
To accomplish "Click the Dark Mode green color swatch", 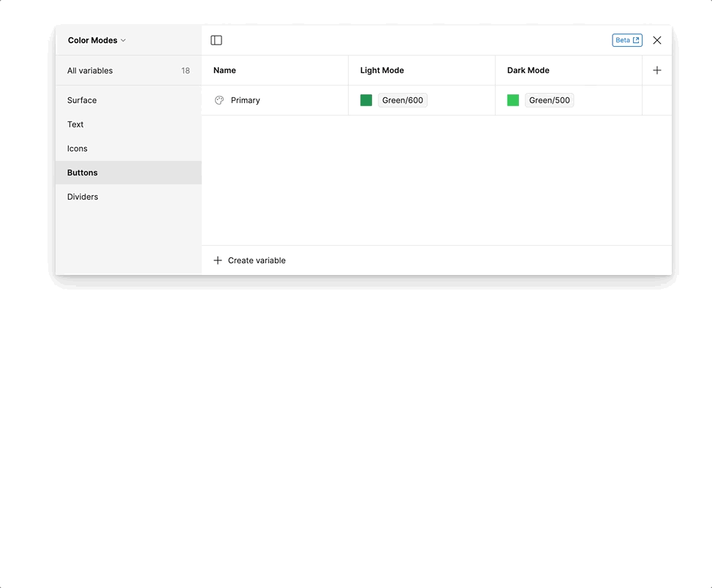I will coord(513,100).
